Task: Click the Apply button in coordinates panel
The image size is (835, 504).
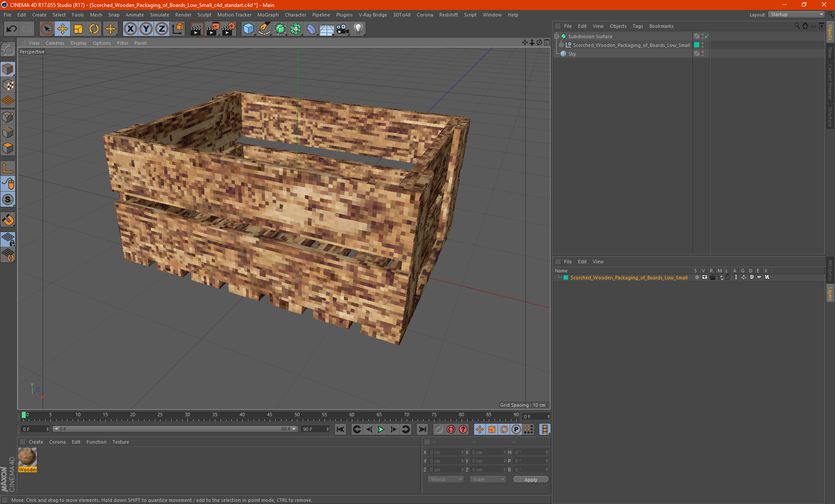Action: point(529,479)
